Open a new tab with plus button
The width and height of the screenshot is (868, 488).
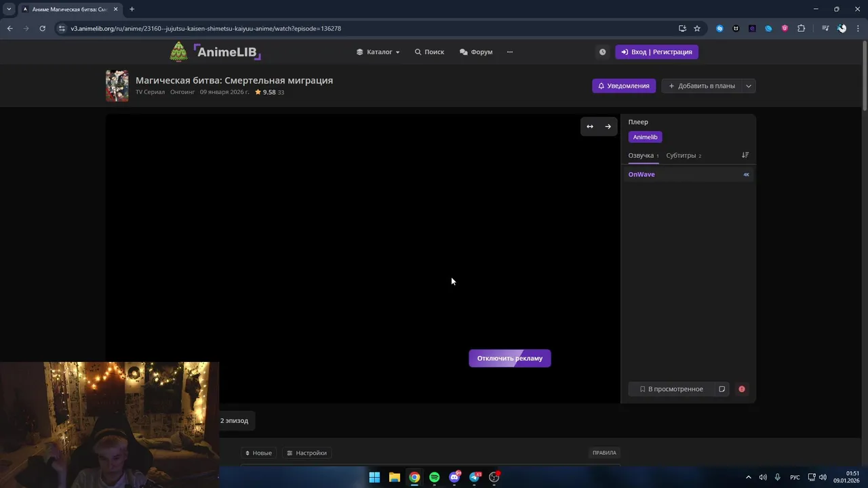(x=132, y=9)
